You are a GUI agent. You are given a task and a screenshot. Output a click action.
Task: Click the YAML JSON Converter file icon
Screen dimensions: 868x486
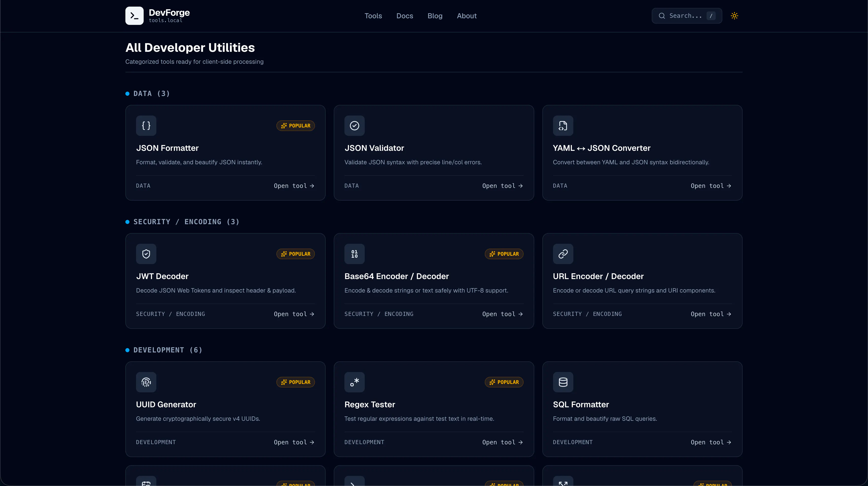[563, 126]
